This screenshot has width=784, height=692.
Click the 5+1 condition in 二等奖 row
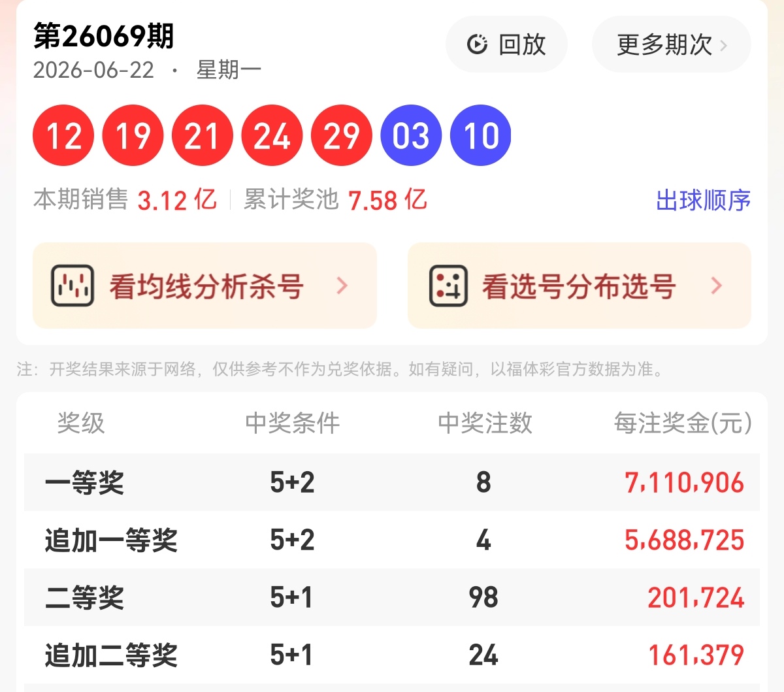pos(291,598)
